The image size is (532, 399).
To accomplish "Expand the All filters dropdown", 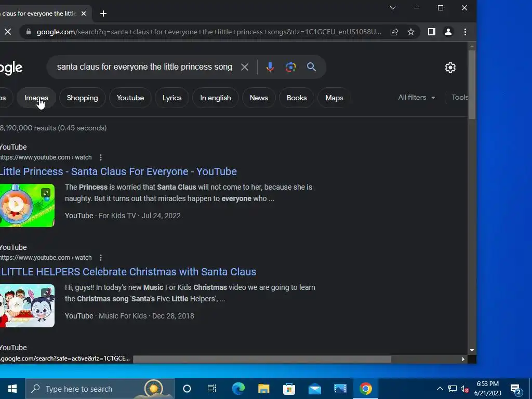I will click(x=417, y=97).
